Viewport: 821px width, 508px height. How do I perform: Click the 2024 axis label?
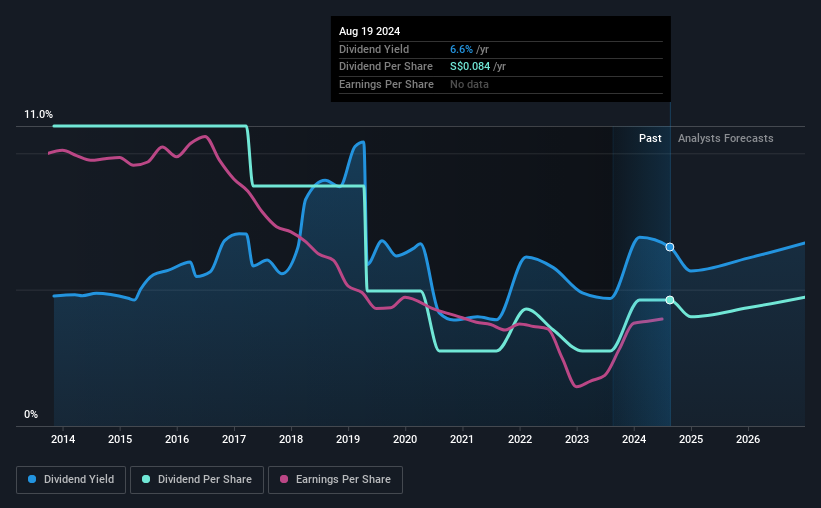[634, 439]
